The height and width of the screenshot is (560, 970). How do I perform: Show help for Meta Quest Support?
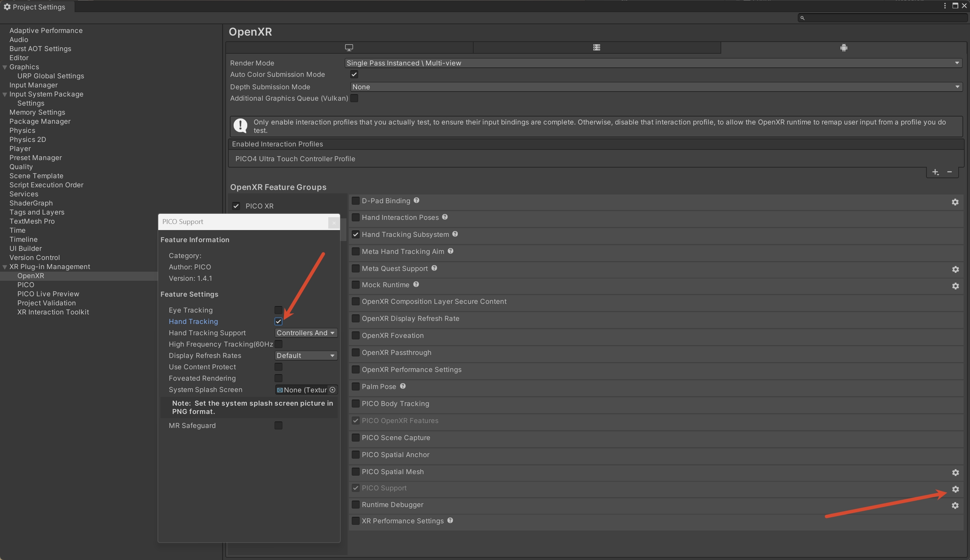coord(434,268)
